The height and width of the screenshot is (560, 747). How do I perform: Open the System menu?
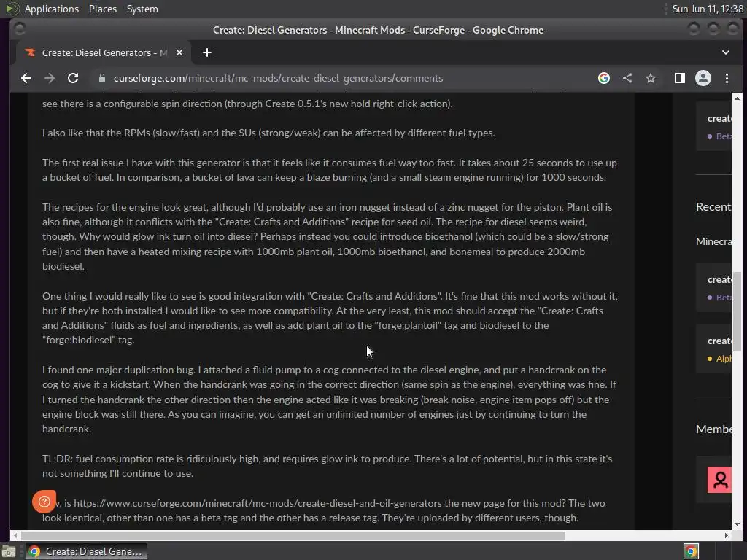pos(142,9)
